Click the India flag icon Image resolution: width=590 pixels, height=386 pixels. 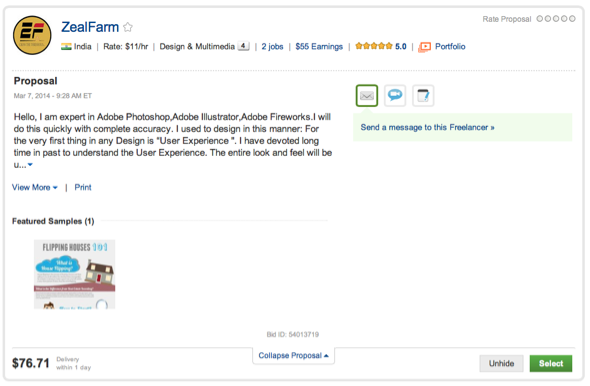66,47
